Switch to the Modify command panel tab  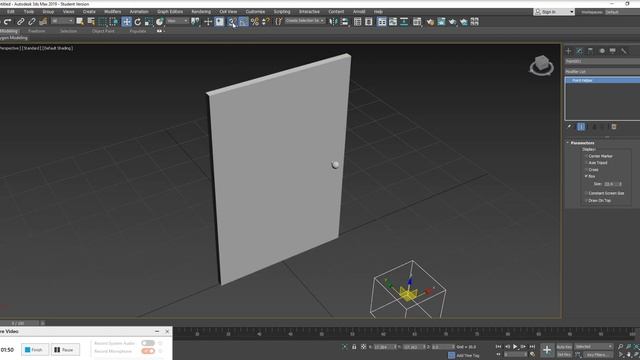click(x=579, y=51)
